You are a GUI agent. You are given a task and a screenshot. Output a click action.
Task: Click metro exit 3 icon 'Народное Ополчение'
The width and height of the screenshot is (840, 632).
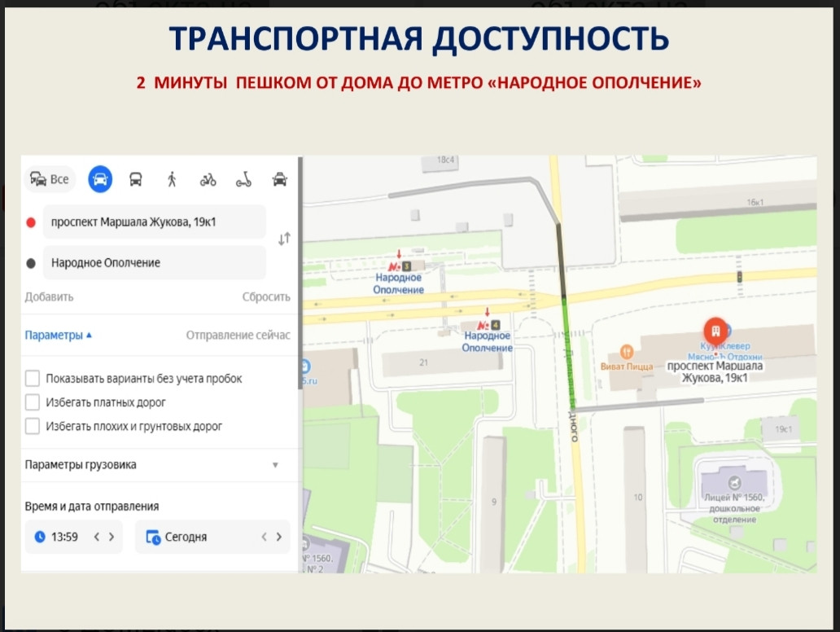pyautogui.click(x=400, y=266)
